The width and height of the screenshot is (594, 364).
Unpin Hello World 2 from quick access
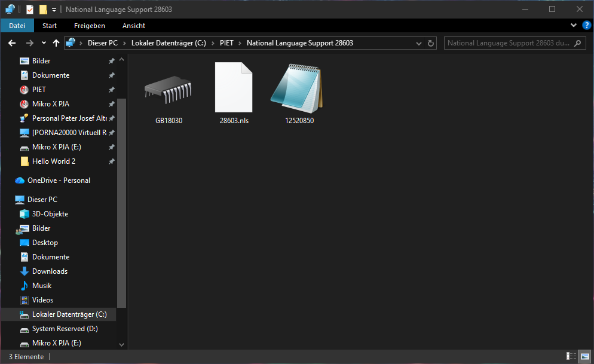click(111, 161)
